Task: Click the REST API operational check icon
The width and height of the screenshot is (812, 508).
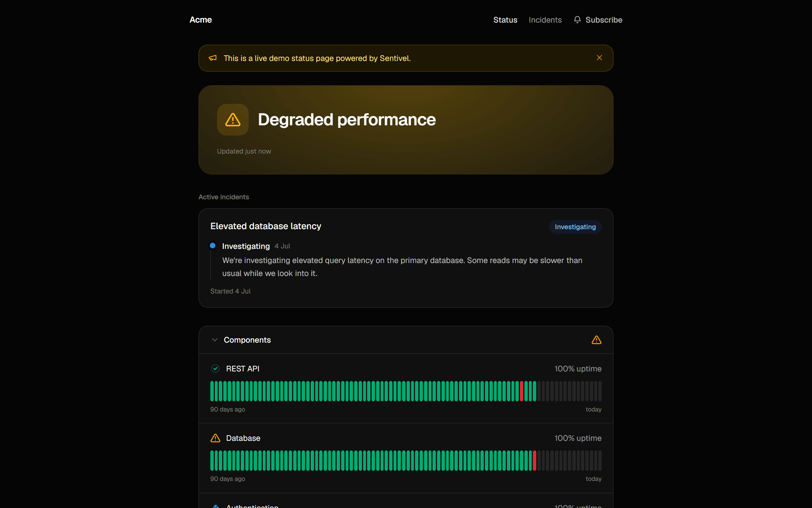Action: pos(215,369)
